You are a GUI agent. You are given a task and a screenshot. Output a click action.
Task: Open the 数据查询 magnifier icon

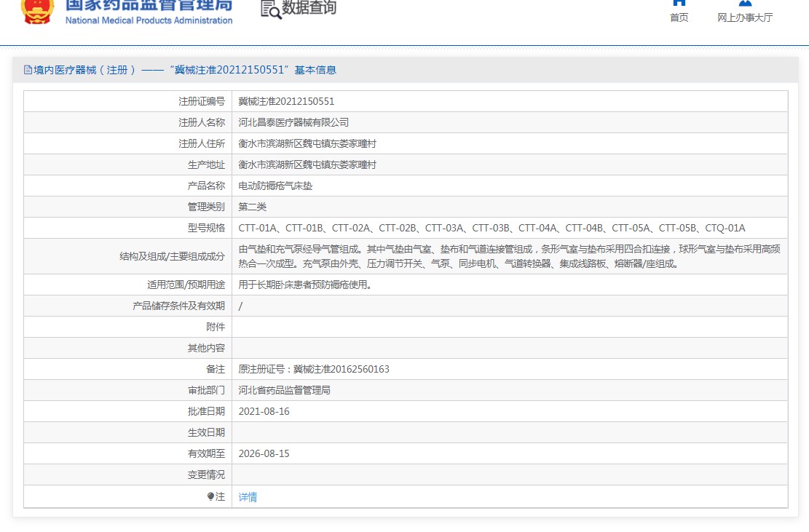click(271, 9)
